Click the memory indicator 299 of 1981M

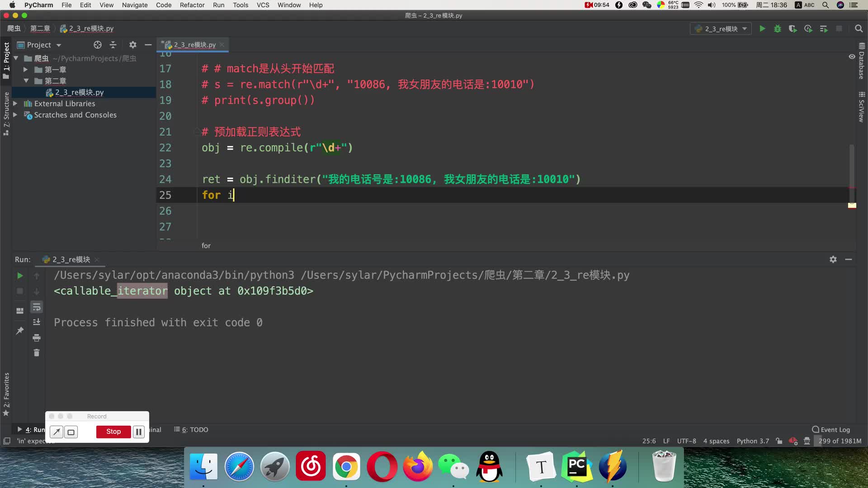click(840, 441)
